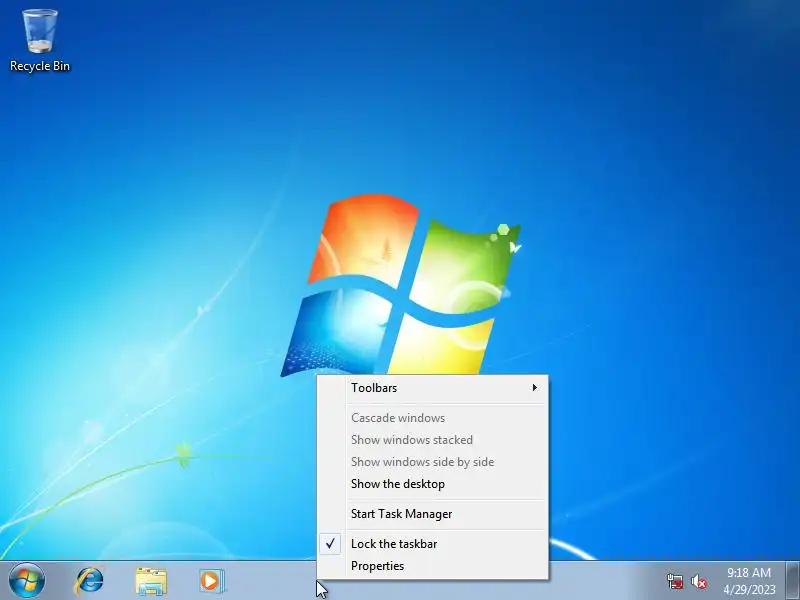Choose Start Task Manager from context menu
800x600 pixels.
433,514
